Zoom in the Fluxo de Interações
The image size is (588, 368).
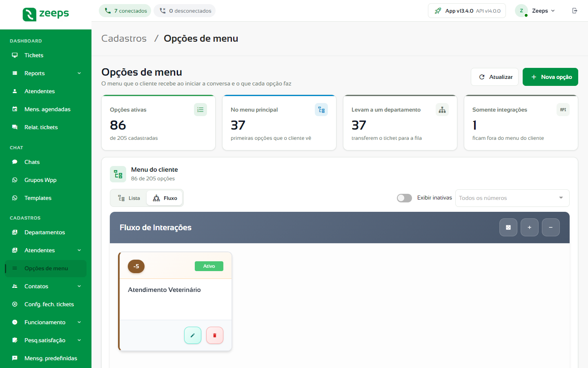pos(530,227)
